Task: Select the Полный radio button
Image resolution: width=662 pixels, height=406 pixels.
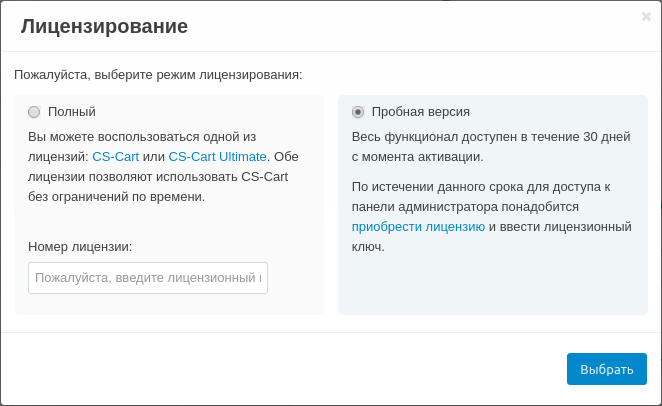Action: 34,112
